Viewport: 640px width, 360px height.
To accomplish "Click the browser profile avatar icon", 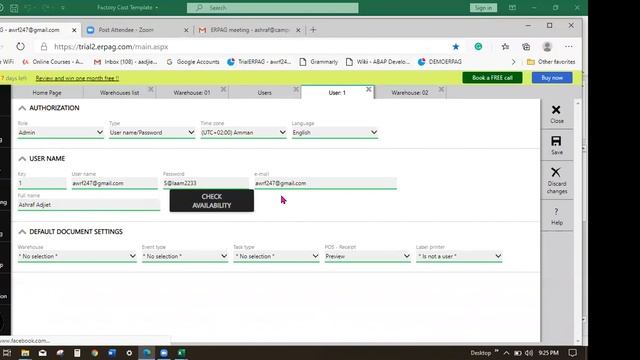I will click(x=547, y=47).
